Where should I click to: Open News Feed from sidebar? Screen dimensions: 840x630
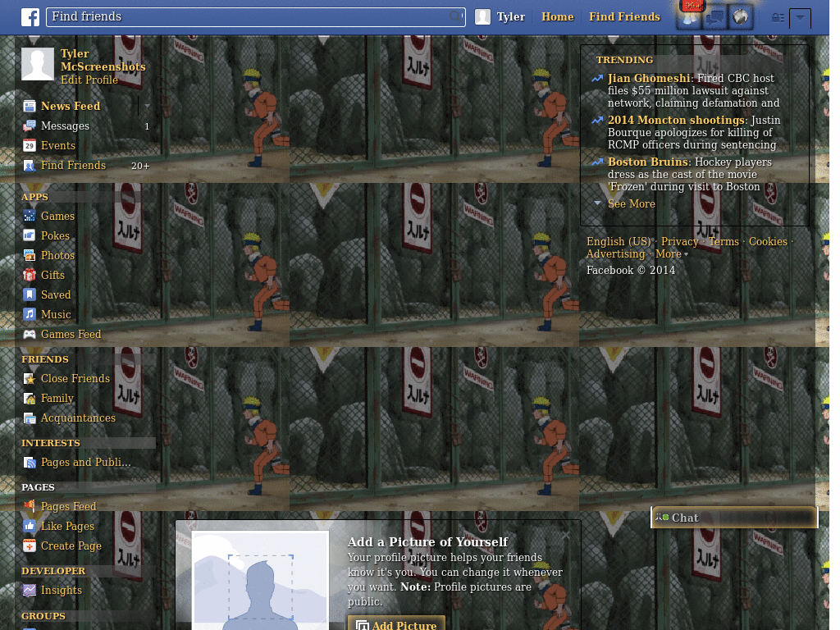click(71, 106)
